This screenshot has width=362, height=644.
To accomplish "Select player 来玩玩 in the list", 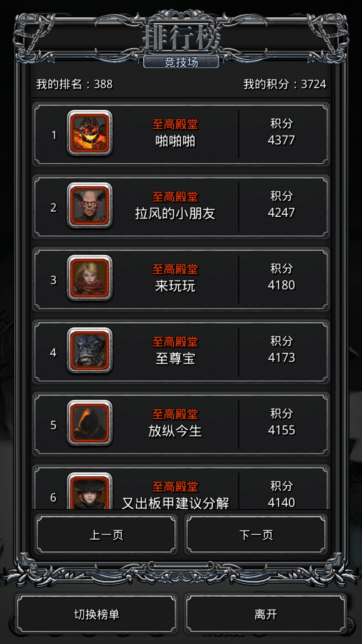I will (x=175, y=286).
